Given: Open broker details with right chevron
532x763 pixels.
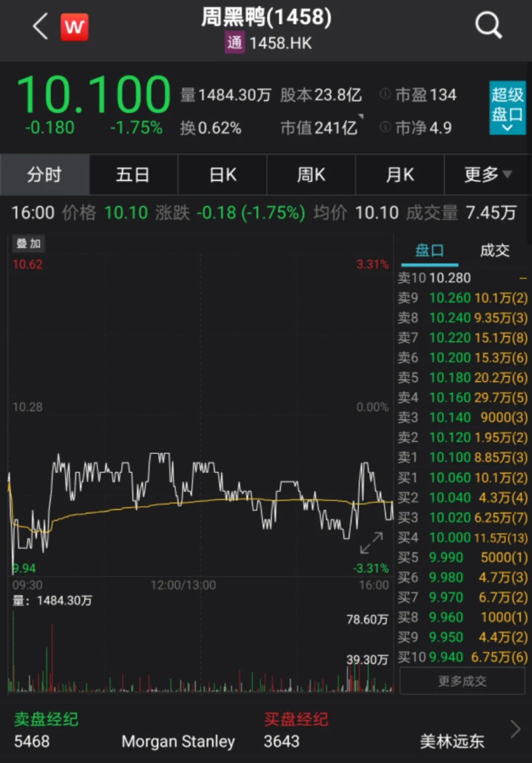Looking at the screenshot, I should tap(515, 729).
